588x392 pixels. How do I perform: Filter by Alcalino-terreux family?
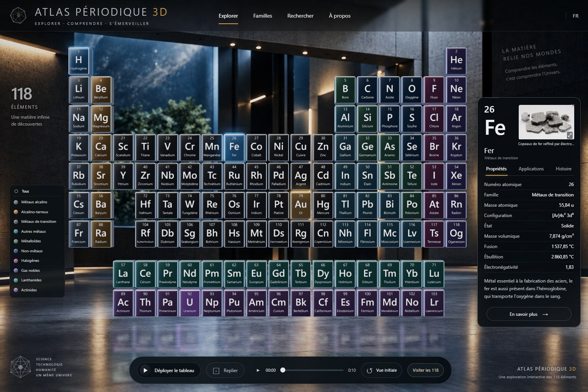click(x=37, y=212)
